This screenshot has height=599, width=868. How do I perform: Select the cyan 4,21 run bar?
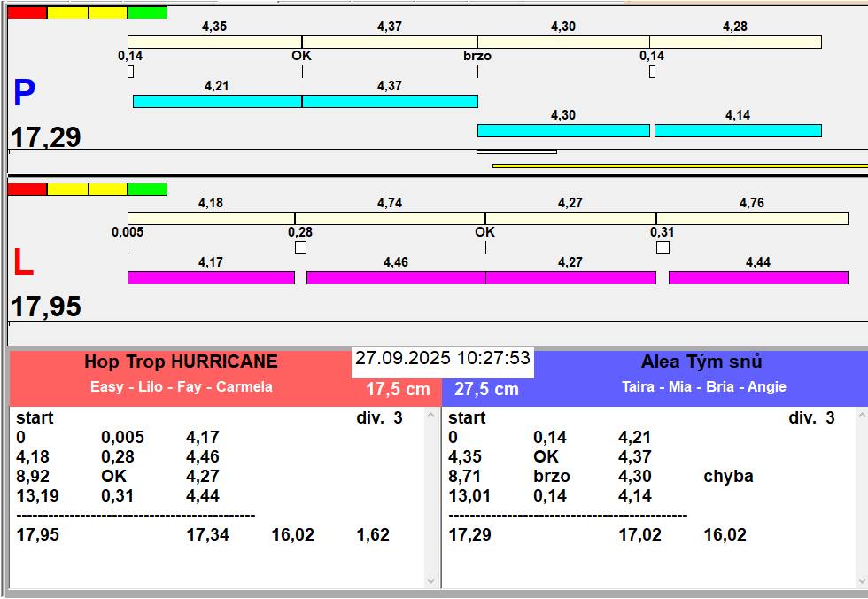(218, 101)
